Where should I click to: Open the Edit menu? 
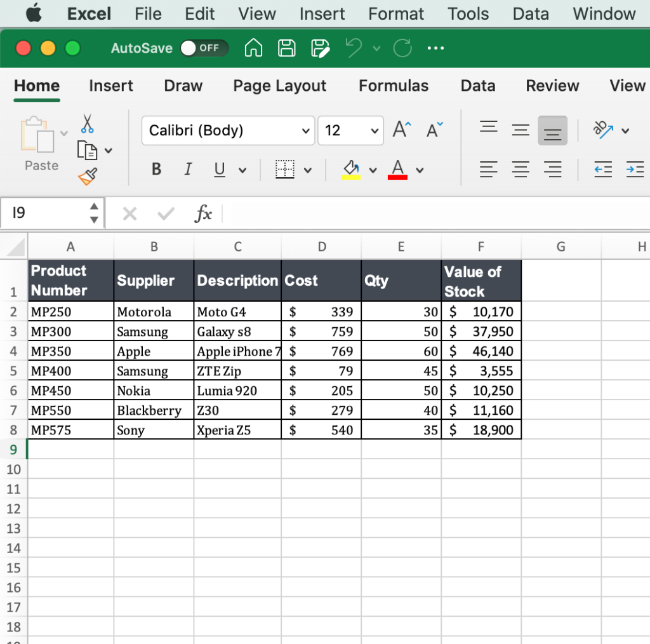pos(199,14)
